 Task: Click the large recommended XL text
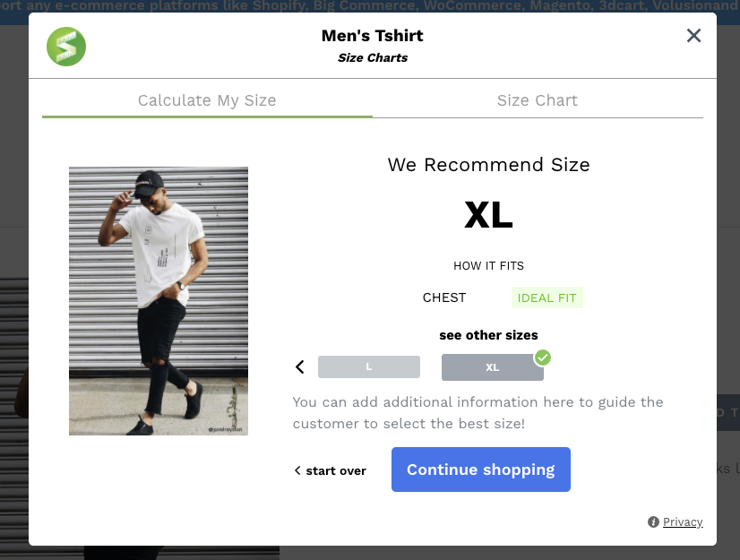pos(488,215)
